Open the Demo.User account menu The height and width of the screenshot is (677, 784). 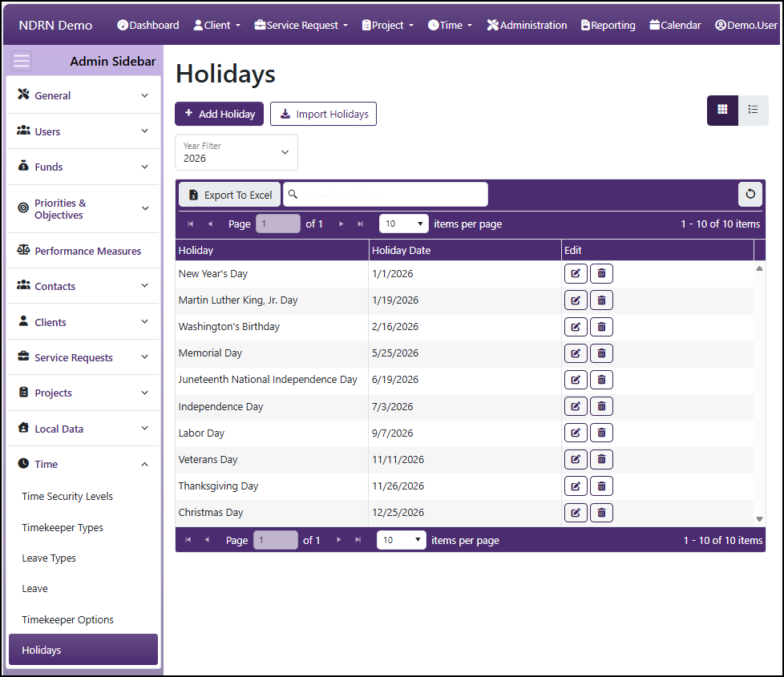click(x=746, y=25)
